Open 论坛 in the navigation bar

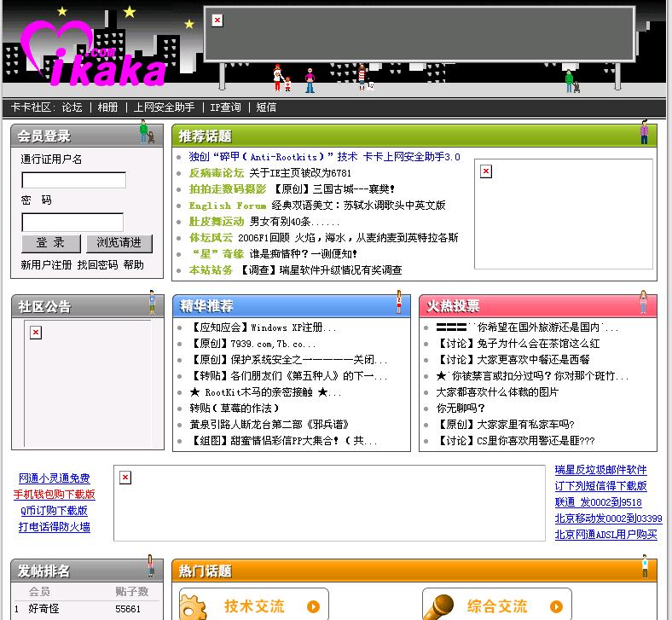click(x=72, y=107)
